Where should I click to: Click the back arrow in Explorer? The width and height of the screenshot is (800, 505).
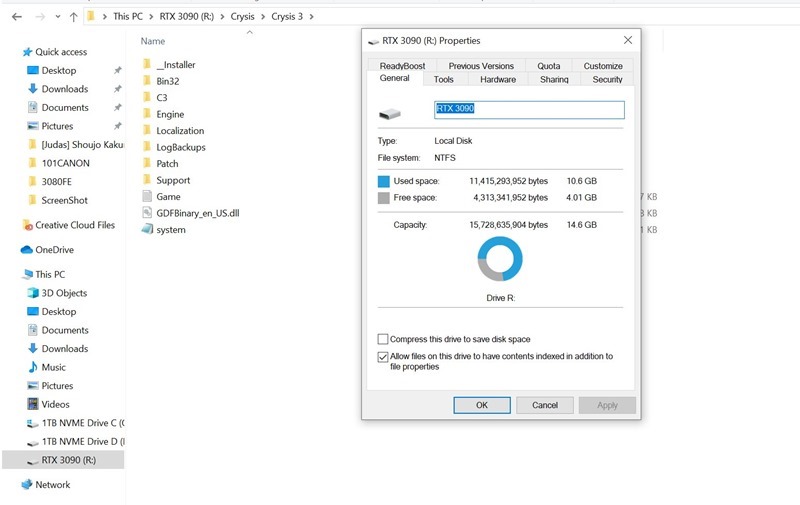17,17
